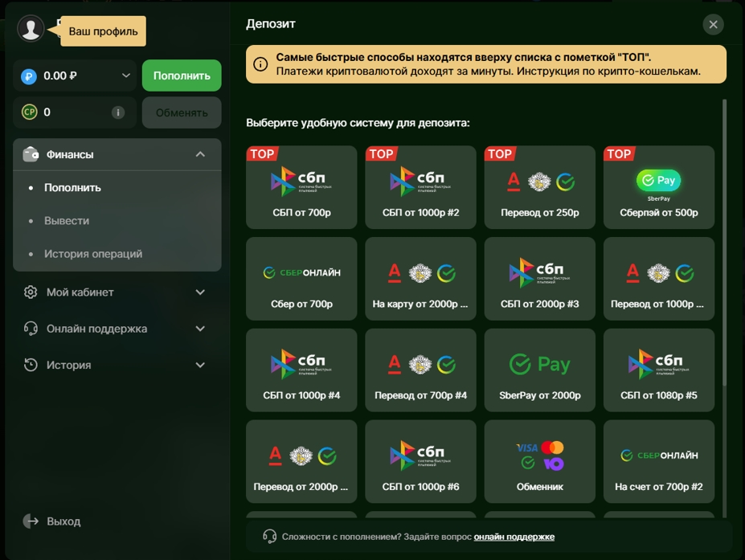Click the footer headset support icon
The image size is (745, 560).
[x=269, y=536]
